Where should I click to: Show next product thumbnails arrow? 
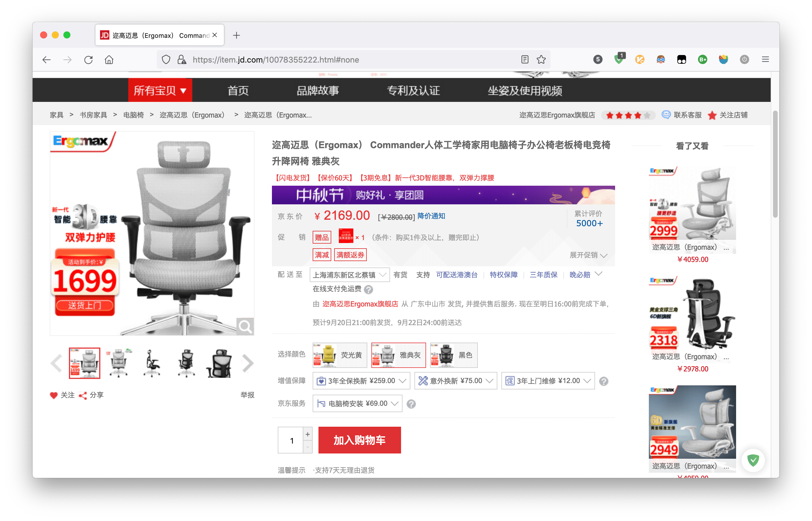pyautogui.click(x=248, y=363)
